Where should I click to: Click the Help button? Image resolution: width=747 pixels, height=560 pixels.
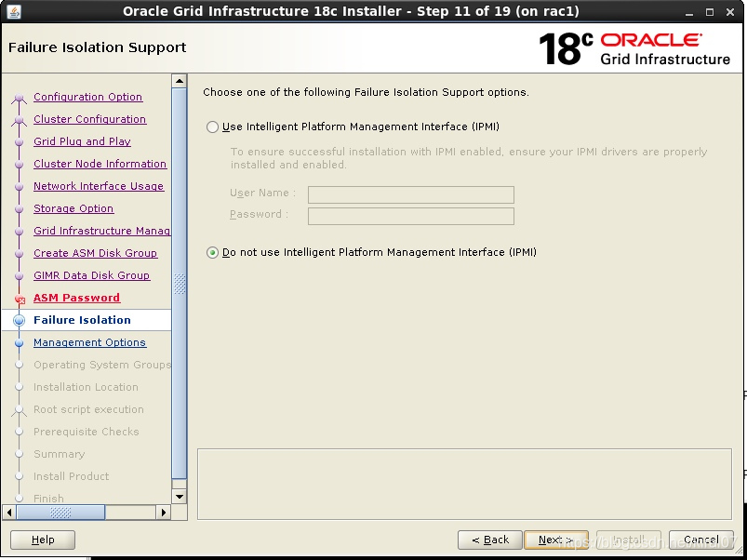(x=43, y=540)
